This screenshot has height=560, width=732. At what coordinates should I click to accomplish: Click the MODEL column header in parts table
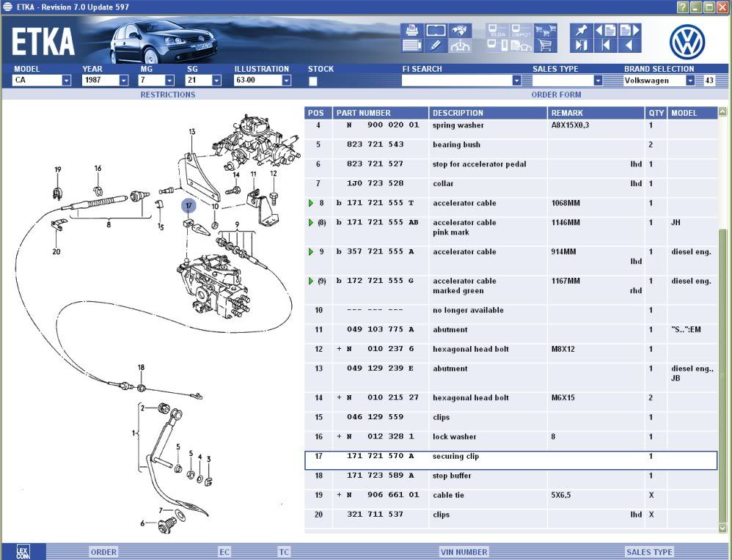(x=692, y=113)
